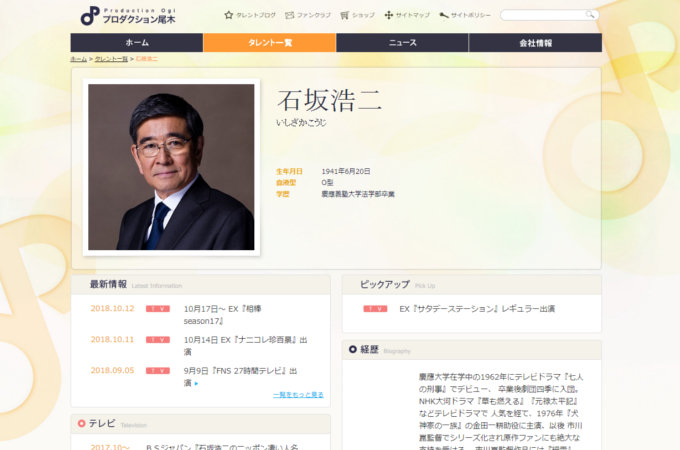The image size is (680, 450).
Task: Click TV tag in ピックアップ section
Action: pyautogui.click(x=375, y=309)
